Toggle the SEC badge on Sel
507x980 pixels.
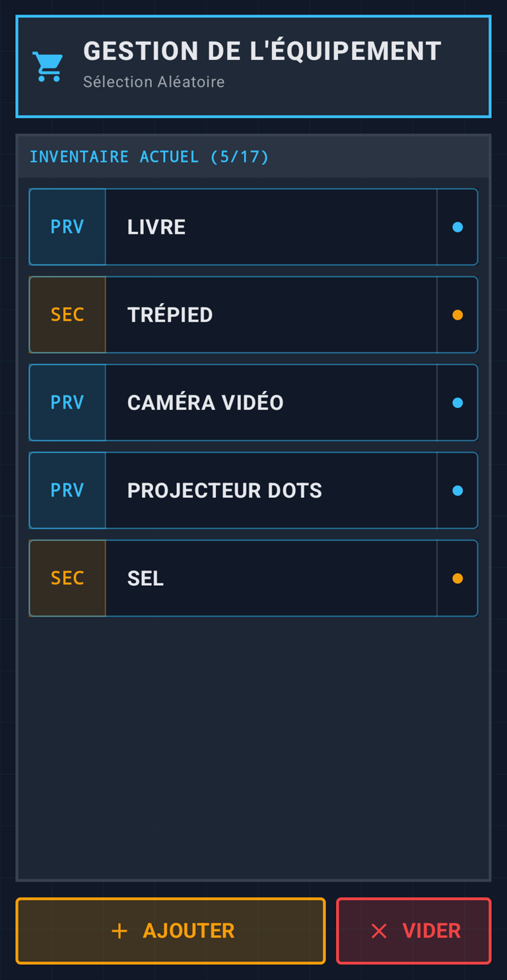click(x=67, y=578)
